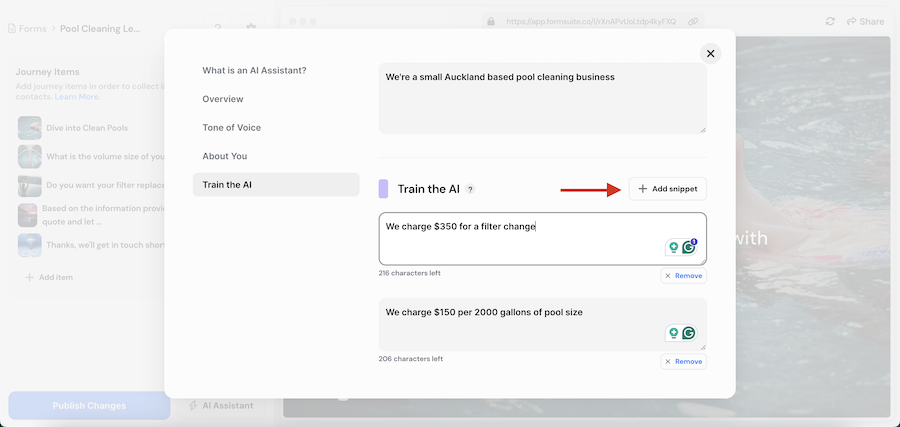Click the Auckland pool business description text area
Image resolution: width=900 pixels, height=427 pixels.
coord(542,98)
